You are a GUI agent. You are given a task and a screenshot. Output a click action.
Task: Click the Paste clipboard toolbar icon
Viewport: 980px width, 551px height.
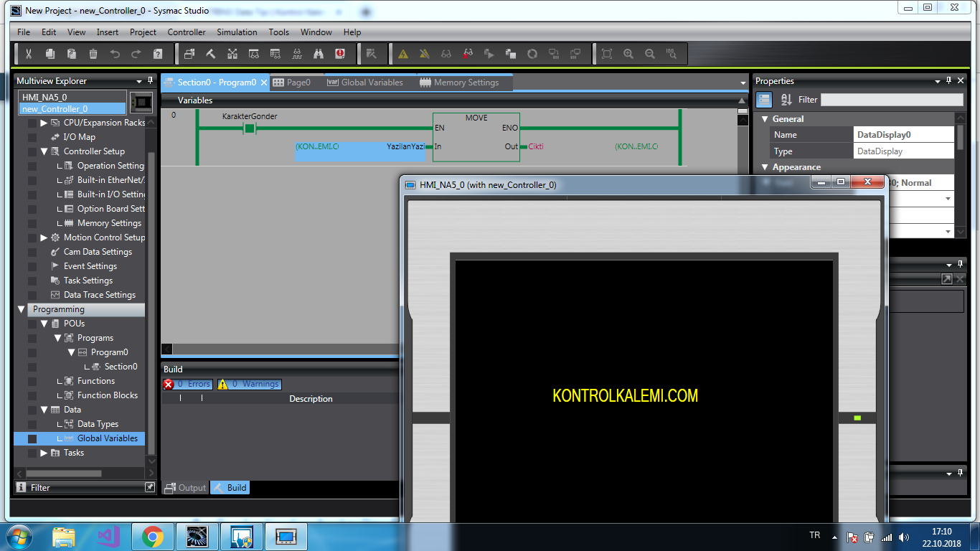(72, 54)
